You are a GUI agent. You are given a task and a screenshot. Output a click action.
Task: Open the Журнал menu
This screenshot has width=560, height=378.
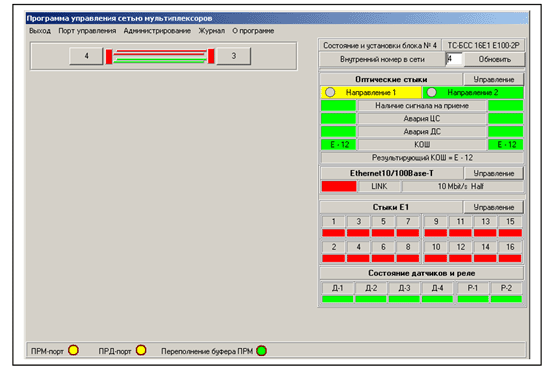[x=211, y=31]
